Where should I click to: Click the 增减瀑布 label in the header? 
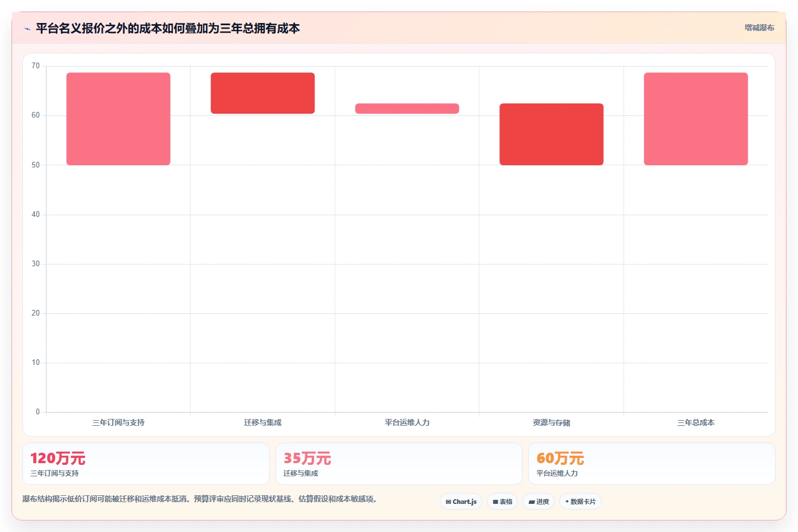pyautogui.click(x=759, y=28)
